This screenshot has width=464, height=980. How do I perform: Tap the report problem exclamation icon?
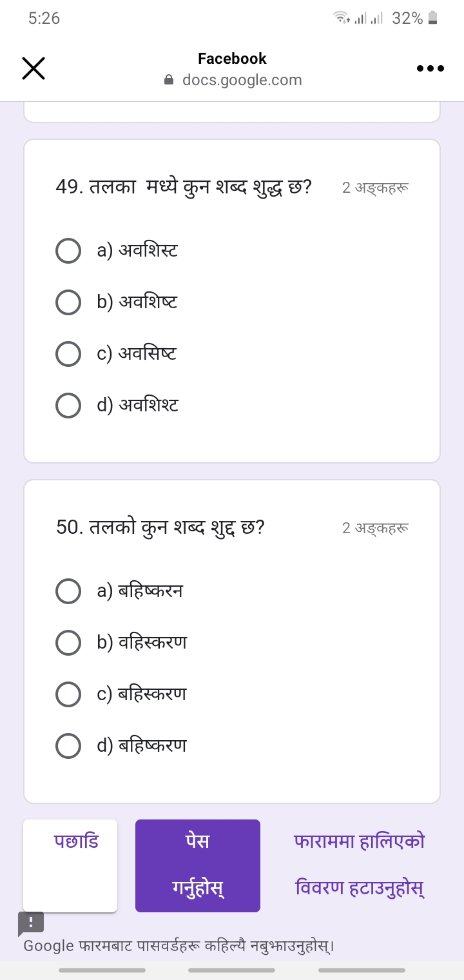click(x=31, y=922)
